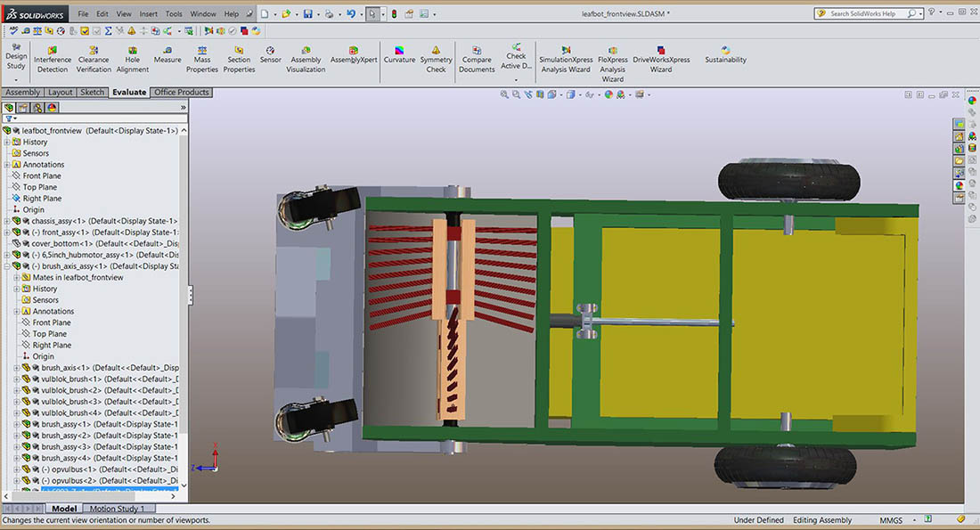This screenshot has width=980, height=530.
Task: Open the Tools menu
Action: point(174,13)
